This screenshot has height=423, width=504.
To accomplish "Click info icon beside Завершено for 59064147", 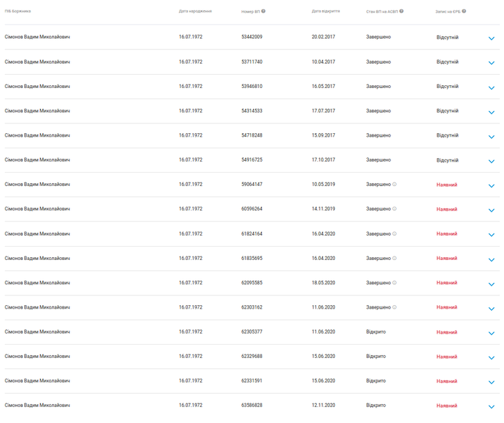I will point(394,184).
